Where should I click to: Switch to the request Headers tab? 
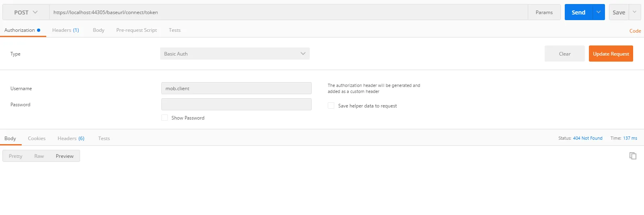[x=65, y=30]
